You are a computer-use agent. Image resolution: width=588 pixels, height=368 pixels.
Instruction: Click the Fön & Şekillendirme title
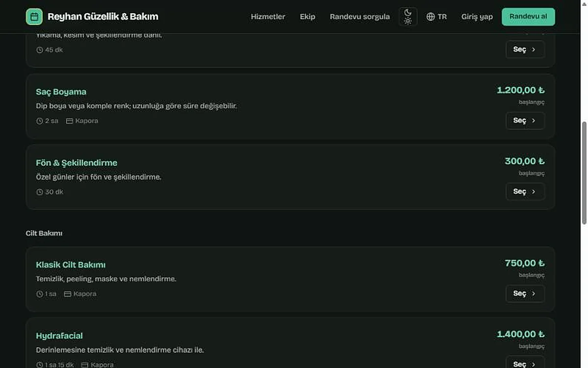coord(76,163)
